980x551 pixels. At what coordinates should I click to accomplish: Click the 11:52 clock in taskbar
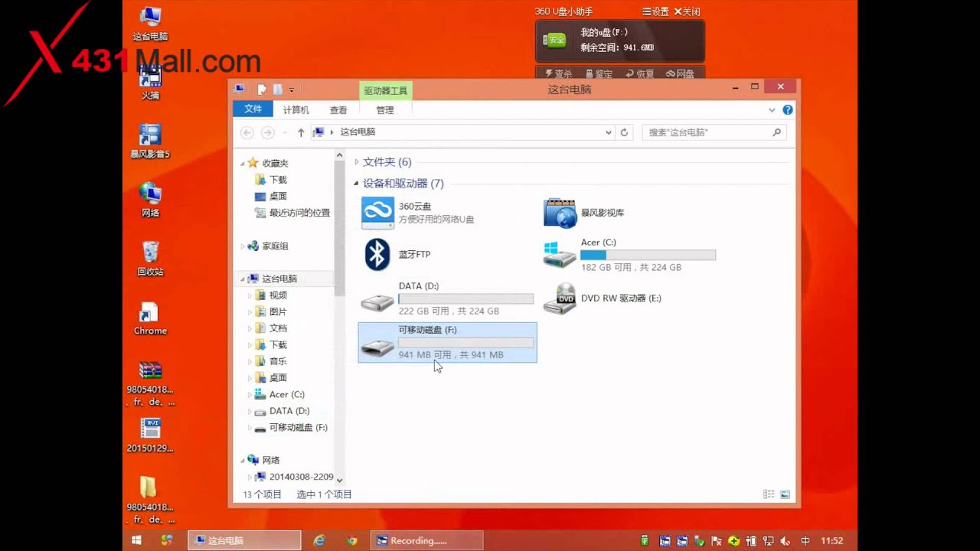[831, 540]
